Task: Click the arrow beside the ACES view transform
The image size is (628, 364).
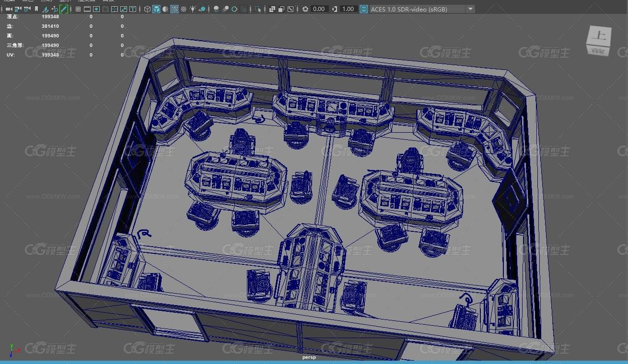Action: (470, 9)
